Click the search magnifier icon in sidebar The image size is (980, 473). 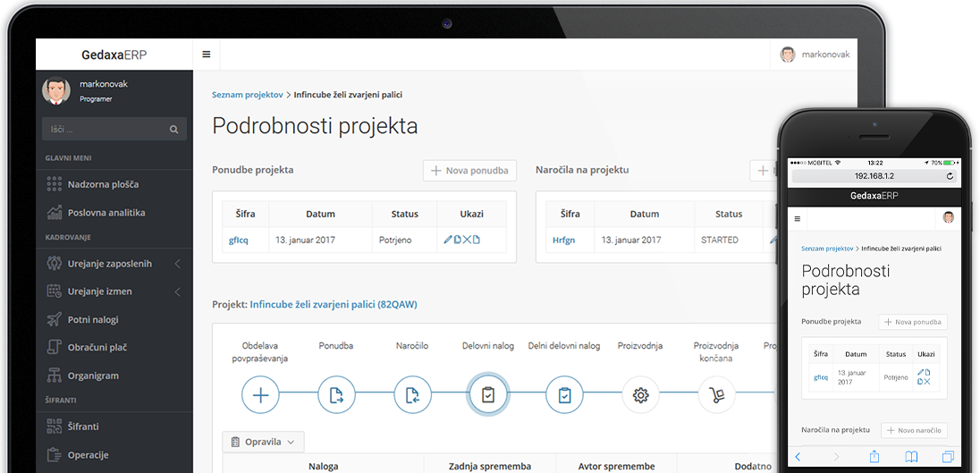[x=173, y=130]
